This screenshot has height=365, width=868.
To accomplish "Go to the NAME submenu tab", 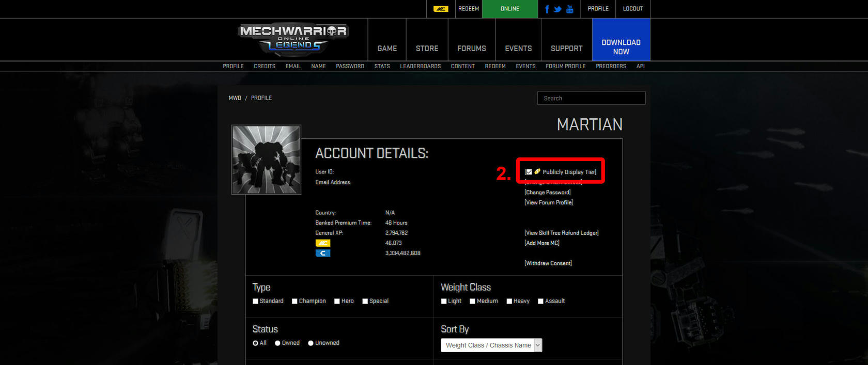I will click(x=318, y=66).
